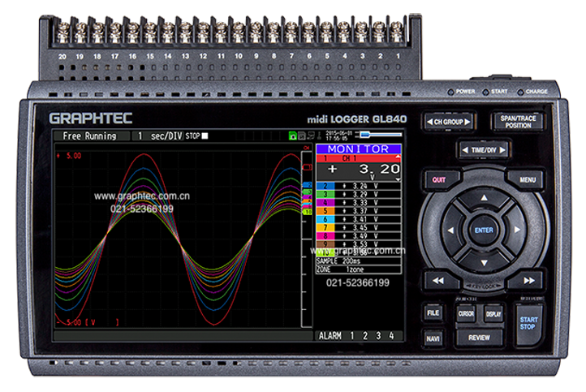Pick the light blue channel 6 swatch

(x=325, y=219)
